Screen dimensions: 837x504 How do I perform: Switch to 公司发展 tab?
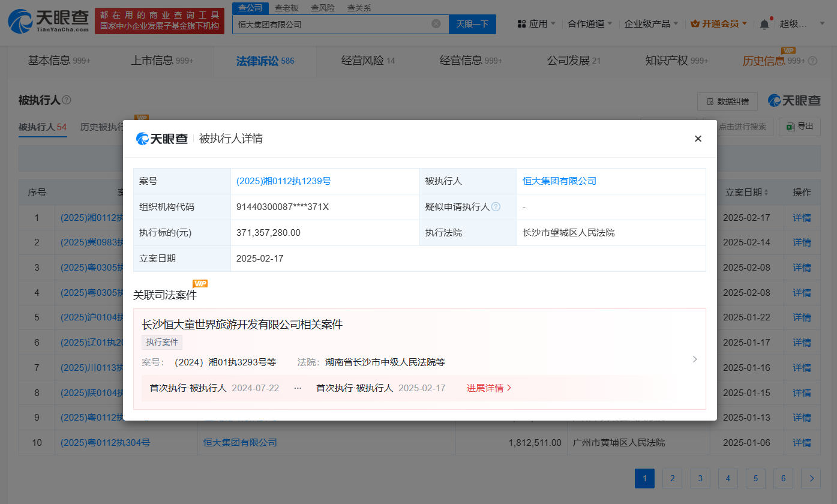pyautogui.click(x=574, y=61)
